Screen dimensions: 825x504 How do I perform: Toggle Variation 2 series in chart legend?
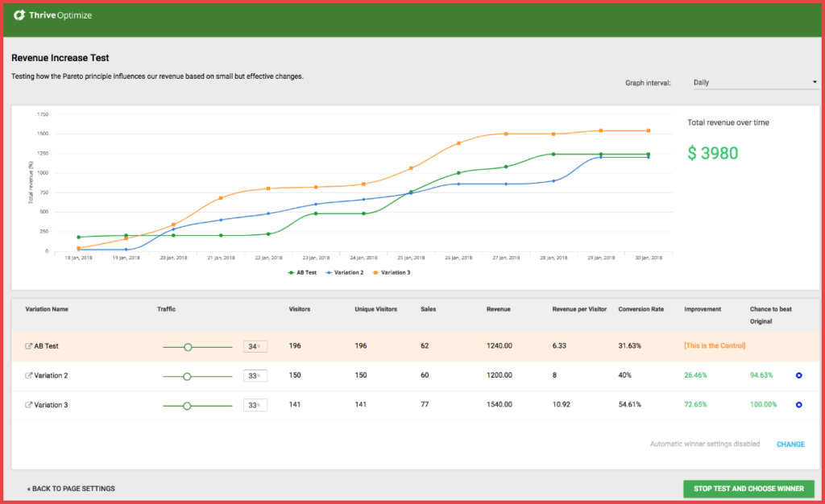(346, 272)
